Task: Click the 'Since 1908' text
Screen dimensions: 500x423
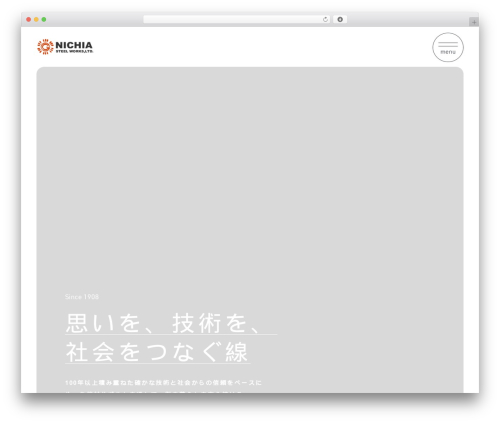Action: pyautogui.click(x=82, y=297)
